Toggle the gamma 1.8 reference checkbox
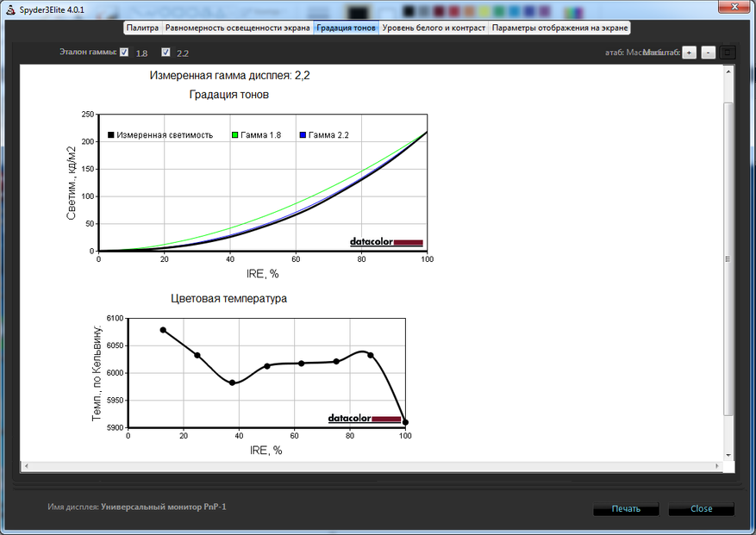 click(x=124, y=52)
